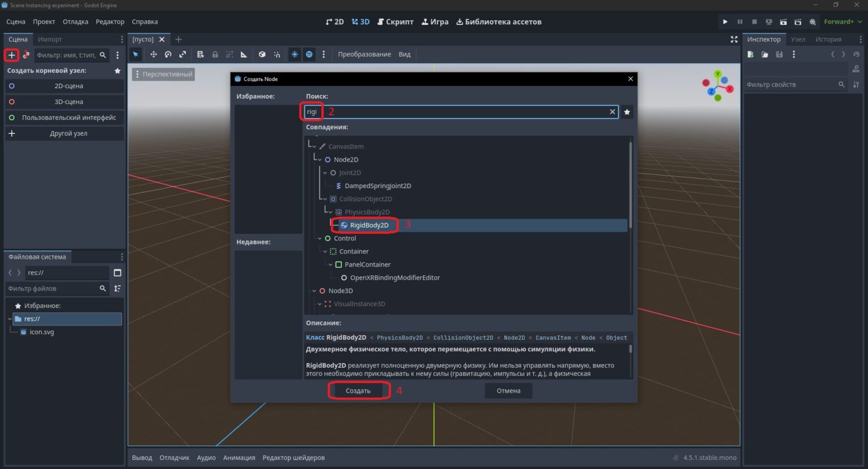Click movie maker mode film reel icon
The image size is (868, 469).
coord(813,21)
